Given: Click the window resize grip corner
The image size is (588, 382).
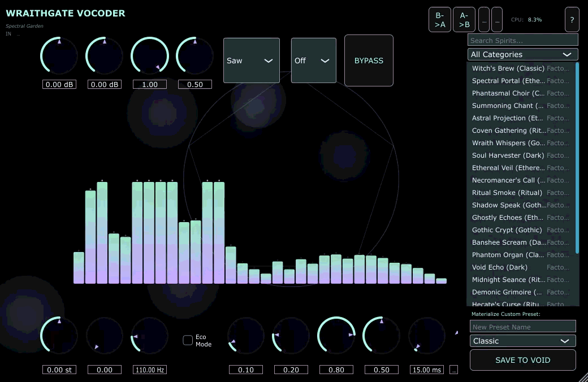Looking at the screenshot, I should click(584, 378).
